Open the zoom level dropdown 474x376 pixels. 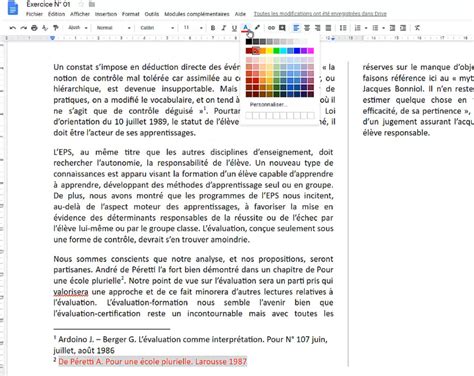point(78,28)
